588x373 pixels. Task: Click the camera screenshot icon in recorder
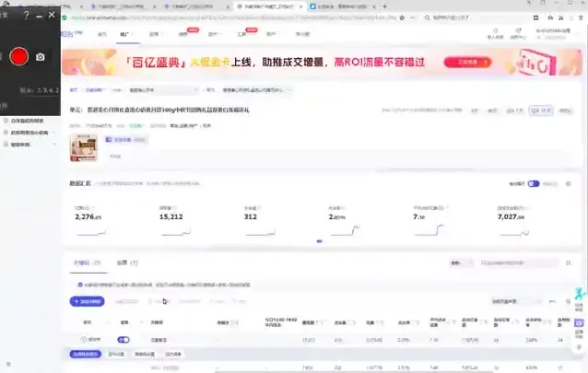click(x=41, y=57)
